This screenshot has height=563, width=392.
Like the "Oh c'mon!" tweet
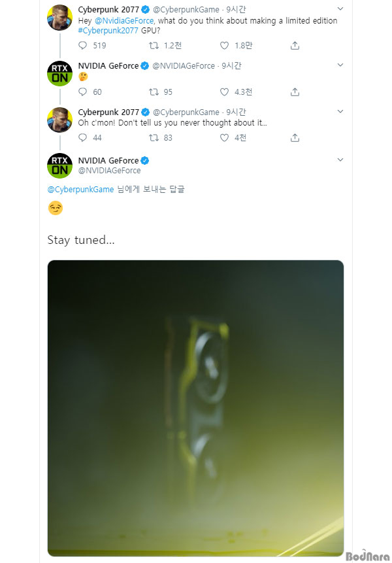coord(224,137)
